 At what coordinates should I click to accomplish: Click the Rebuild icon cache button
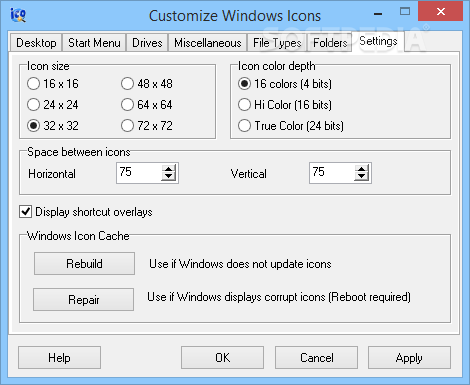84,264
